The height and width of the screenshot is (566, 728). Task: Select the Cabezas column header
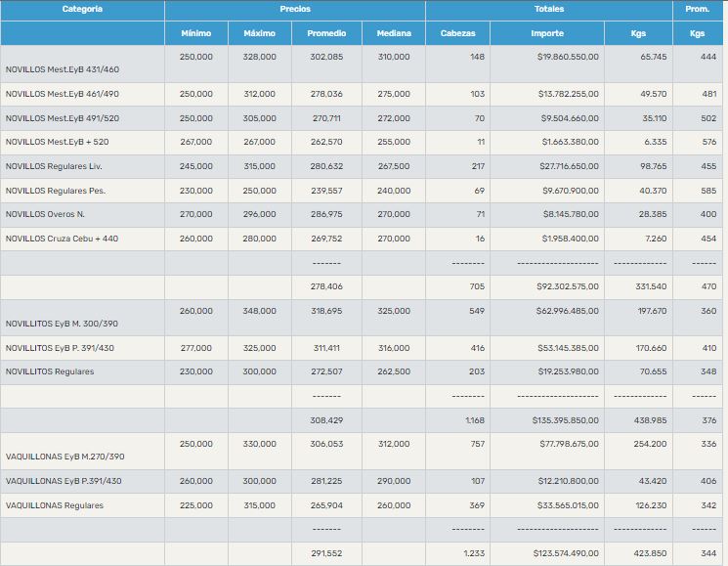coord(457,33)
